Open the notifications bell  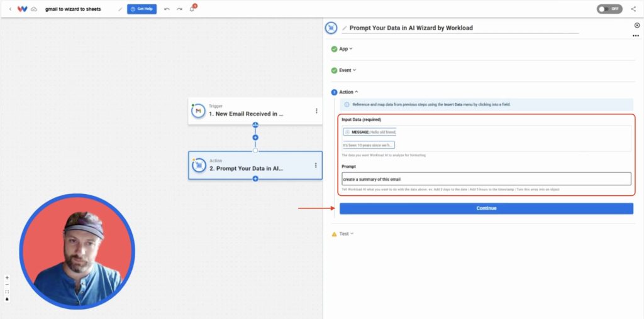(x=192, y=9)
